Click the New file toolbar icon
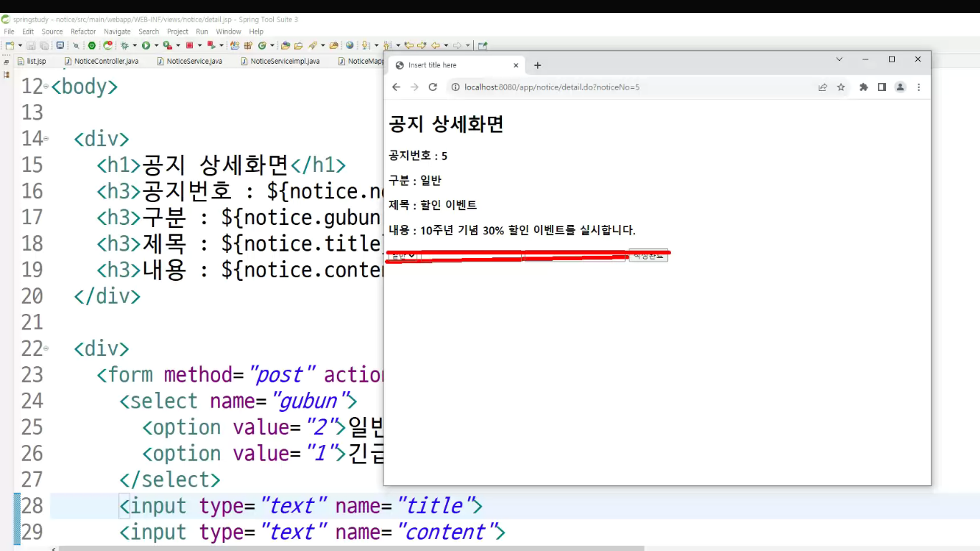 [9, 45]
